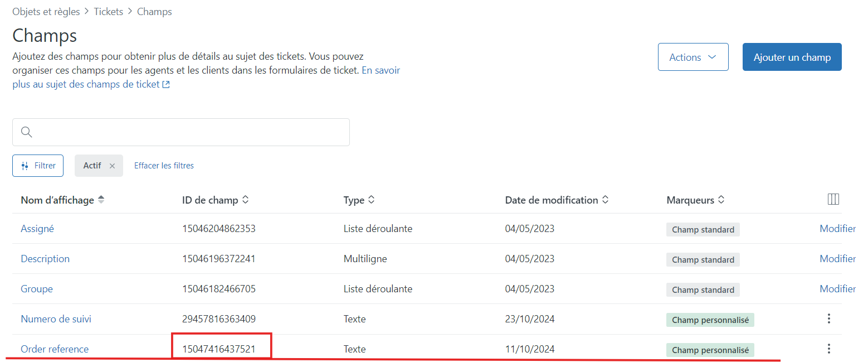Click into the field search box
This screenshot has height=362, width=868.
[189, 132]
